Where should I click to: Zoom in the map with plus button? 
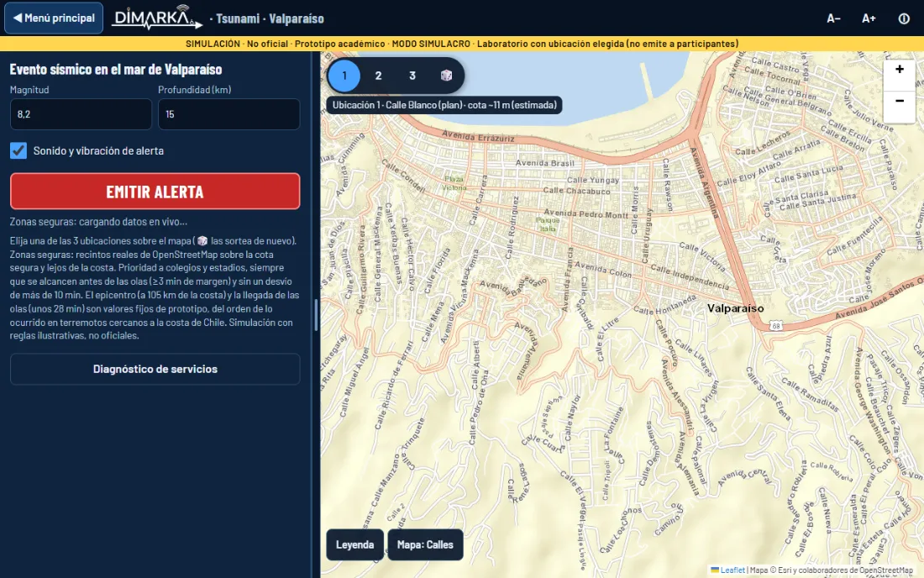pos(900,70)
